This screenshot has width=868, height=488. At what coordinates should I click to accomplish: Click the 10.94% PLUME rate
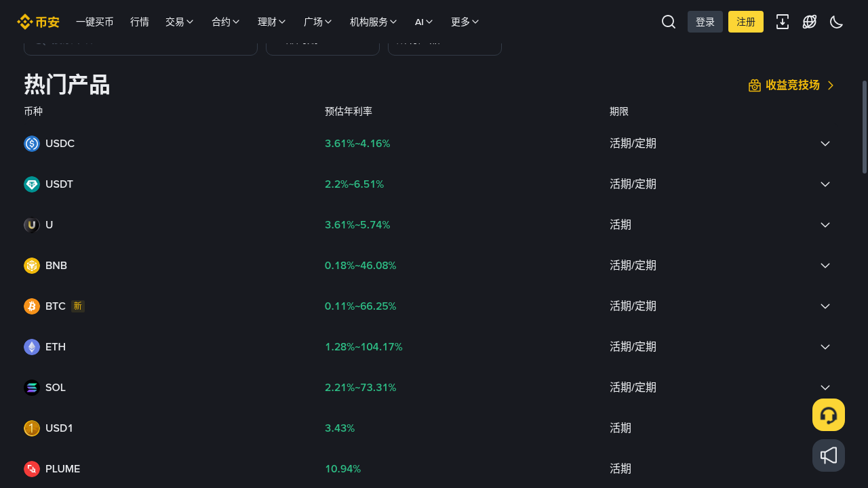pos(343,469)
